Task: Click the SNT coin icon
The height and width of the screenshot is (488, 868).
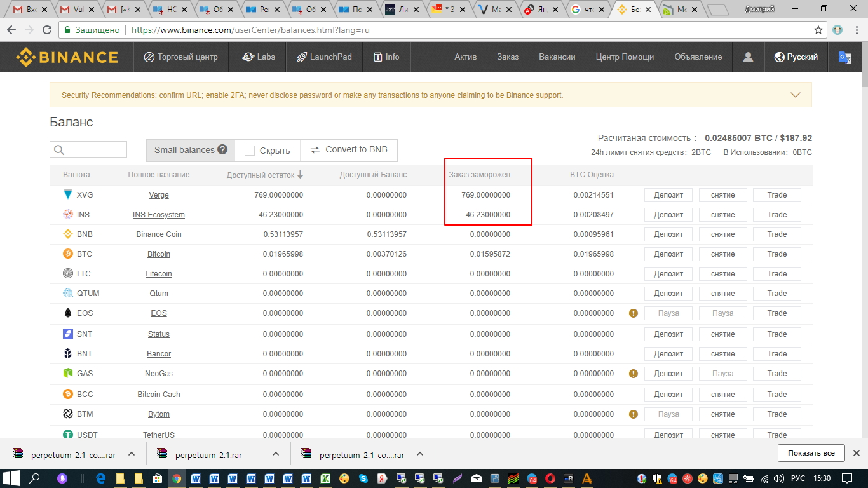Action: [x=68, y=334]
